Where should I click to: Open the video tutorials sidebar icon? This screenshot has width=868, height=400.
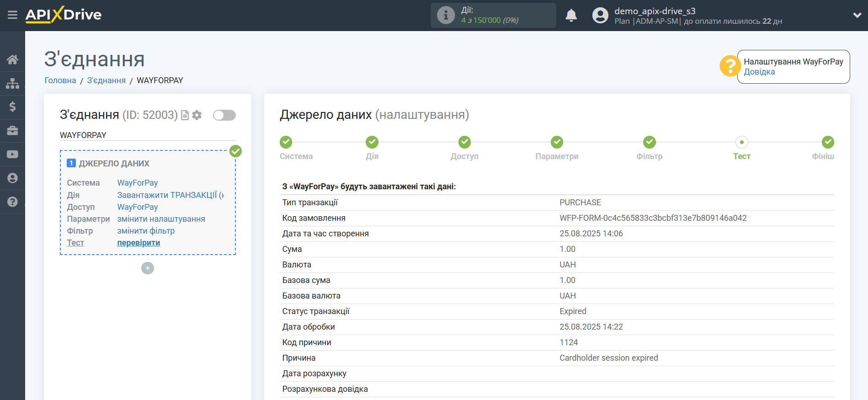pos(12,155)
